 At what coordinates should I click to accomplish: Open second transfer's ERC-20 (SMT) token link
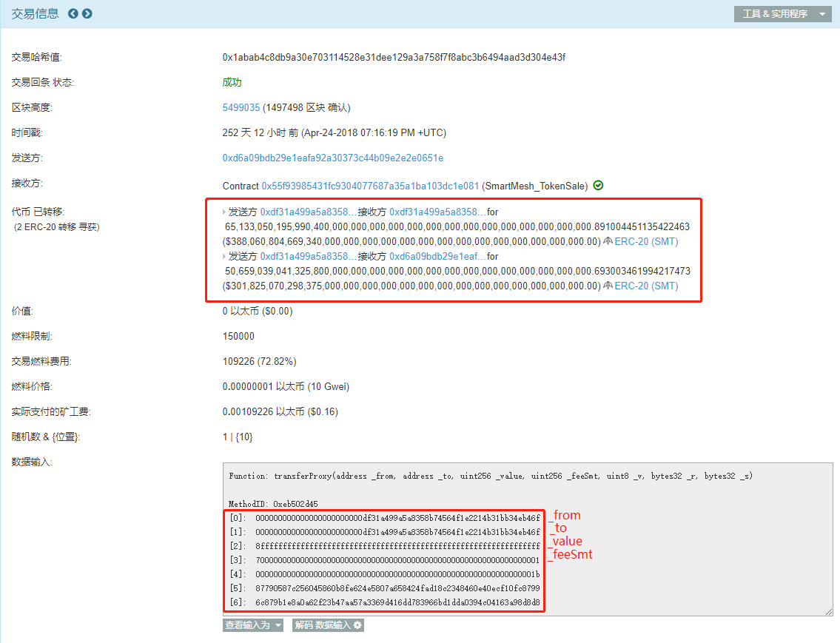click(x=646, y=286)
